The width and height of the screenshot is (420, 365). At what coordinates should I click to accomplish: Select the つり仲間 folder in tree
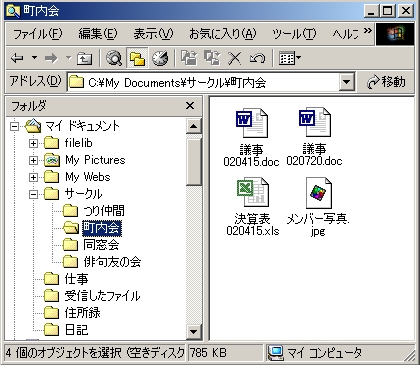click(x=104, y=211)
